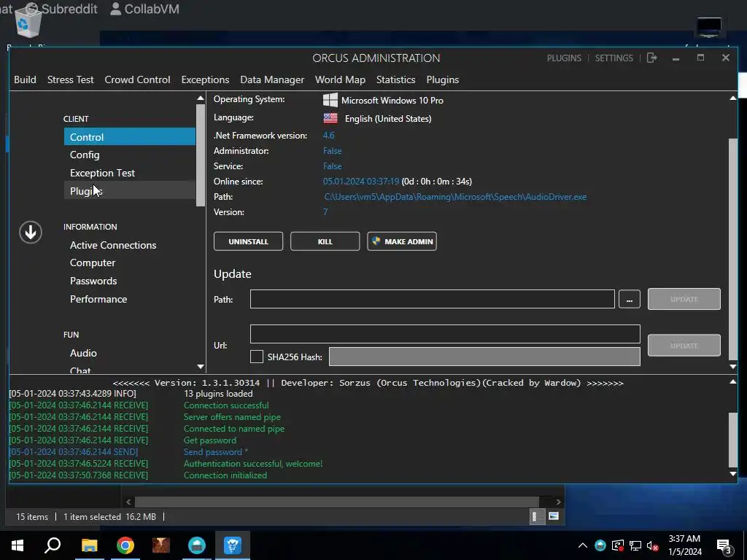Click the MAKE ADMIN button
Screen dimensions: 747x560
(402, 241)
